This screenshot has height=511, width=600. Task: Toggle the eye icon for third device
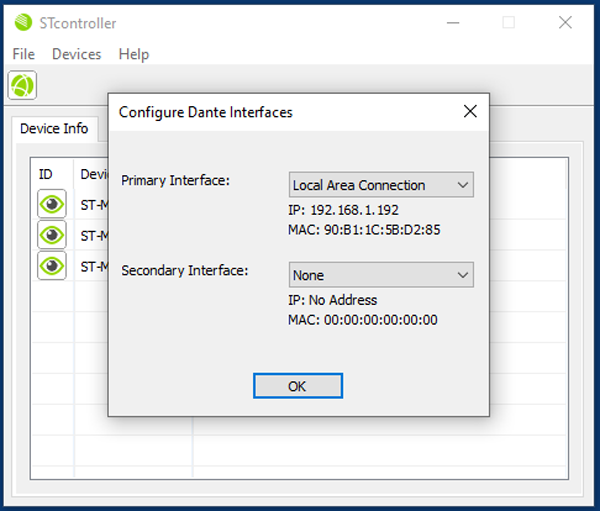[52, 265]
